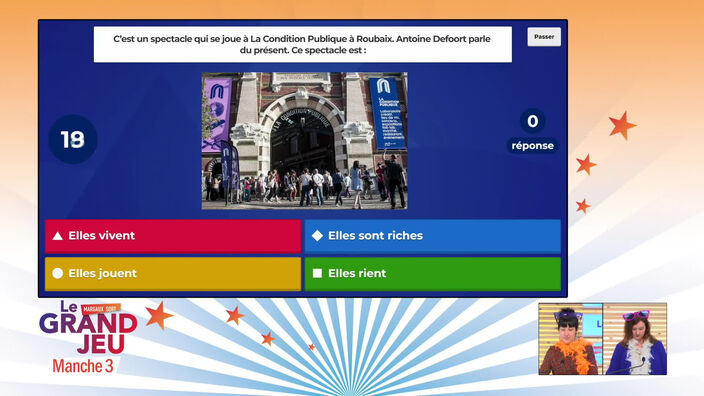Open the La Condition Publique photo
The height and width of the screenshot is (396, 704).
point(304,141)
